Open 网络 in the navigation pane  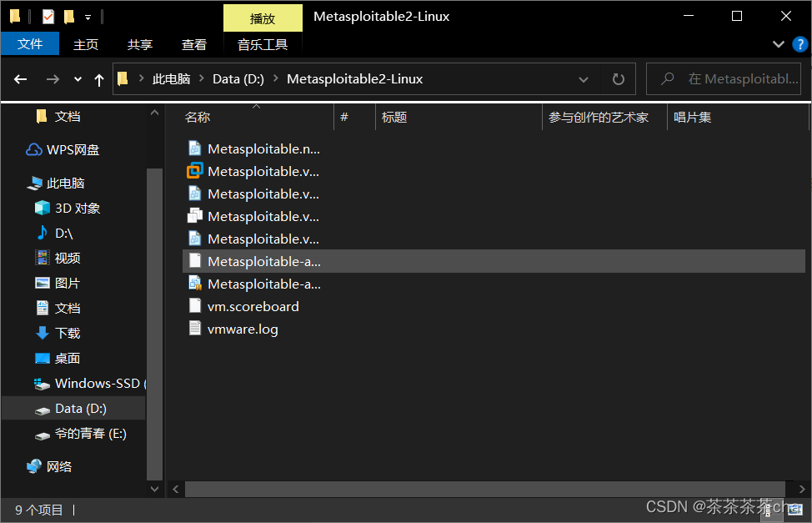click(x=49, y=466)
